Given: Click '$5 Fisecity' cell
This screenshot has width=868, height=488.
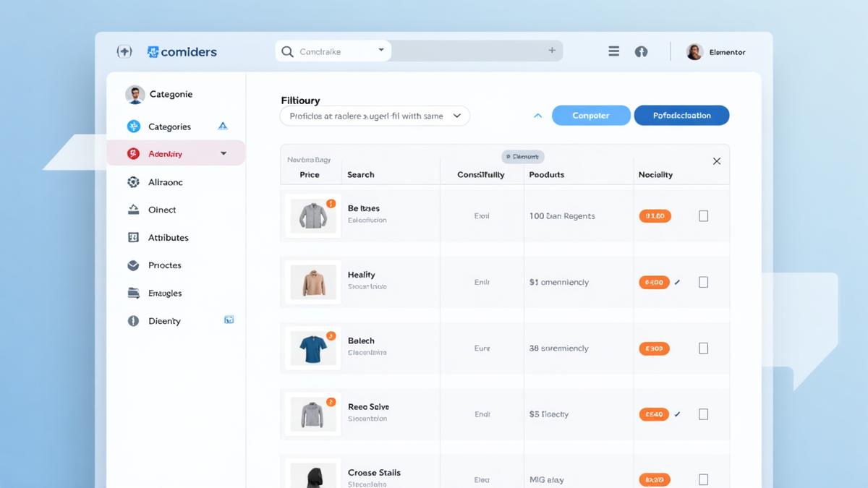Looking at the screenshot, I should tap(549, 414).
